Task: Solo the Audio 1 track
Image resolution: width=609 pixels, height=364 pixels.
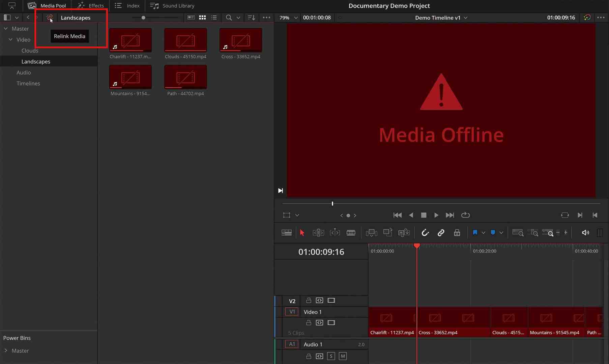Action: (x=331, y=356)
